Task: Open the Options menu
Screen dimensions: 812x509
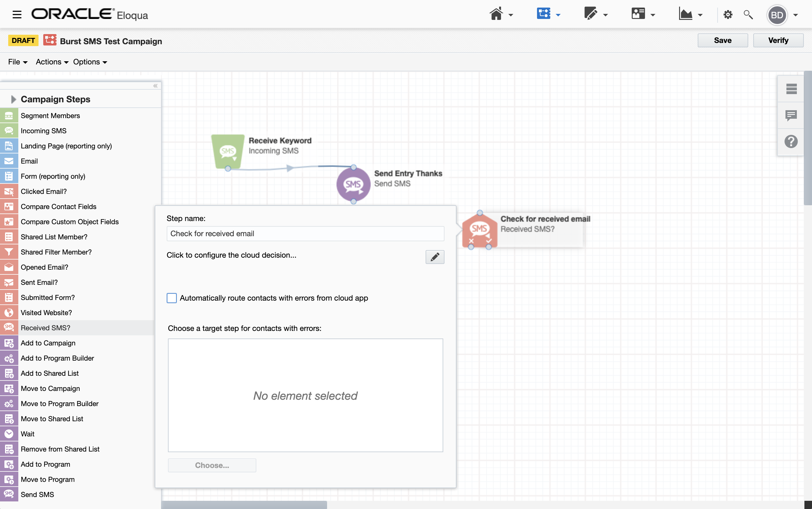Action: [x=90, y=62]
